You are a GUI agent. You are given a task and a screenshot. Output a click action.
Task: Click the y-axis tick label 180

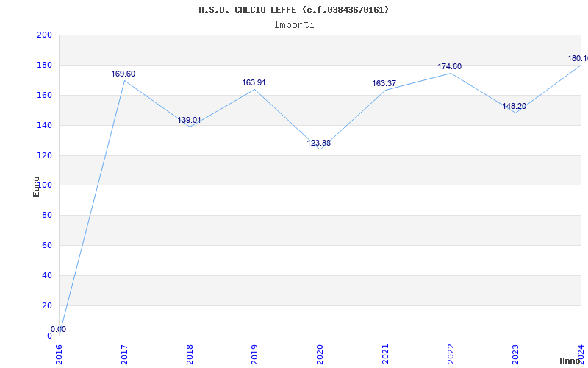point(44,65)
